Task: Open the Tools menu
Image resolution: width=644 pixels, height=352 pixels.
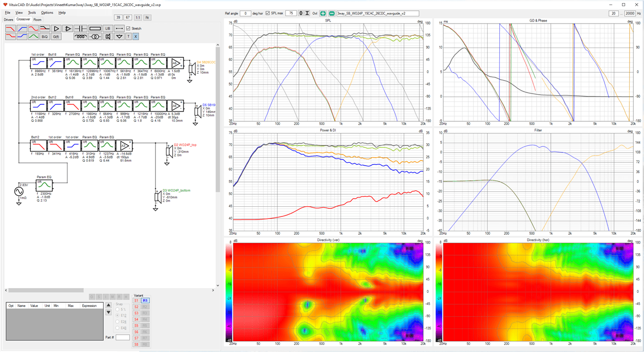Action: (x=32, y=12)
